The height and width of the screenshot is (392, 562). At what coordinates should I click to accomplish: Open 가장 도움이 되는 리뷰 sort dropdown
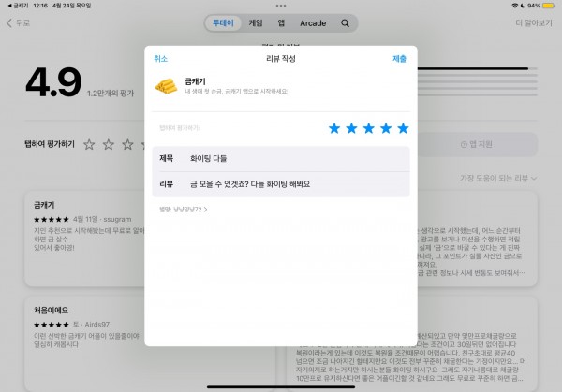(x=498, y=178)
